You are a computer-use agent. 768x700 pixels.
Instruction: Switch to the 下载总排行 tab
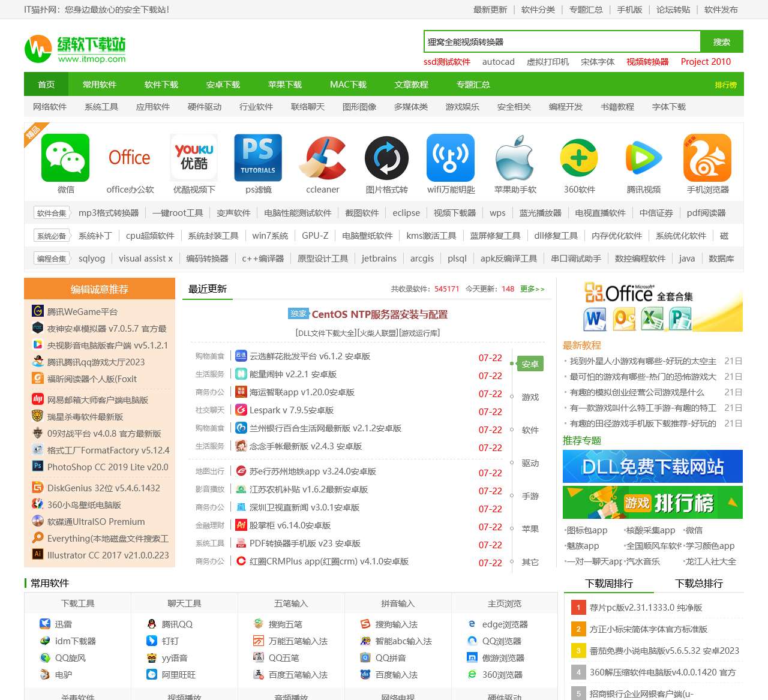point(699,583)
